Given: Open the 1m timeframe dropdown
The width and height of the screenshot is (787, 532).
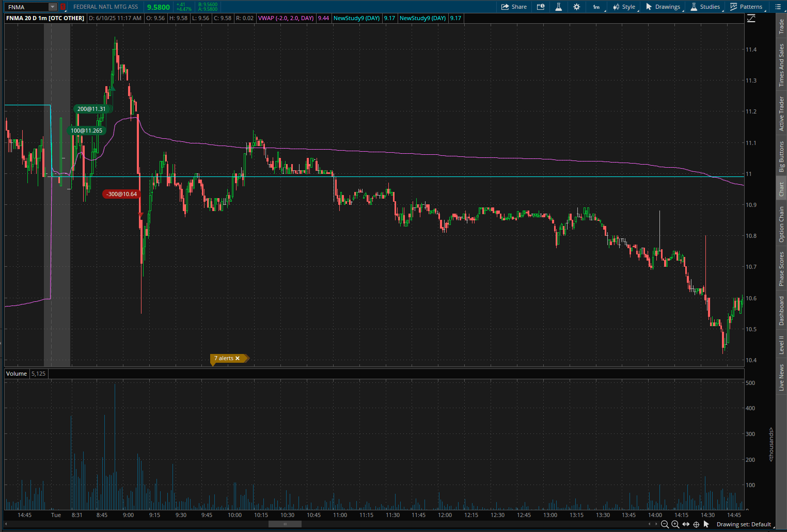Looking at the screenshot, I should click(x=596, y=7).
